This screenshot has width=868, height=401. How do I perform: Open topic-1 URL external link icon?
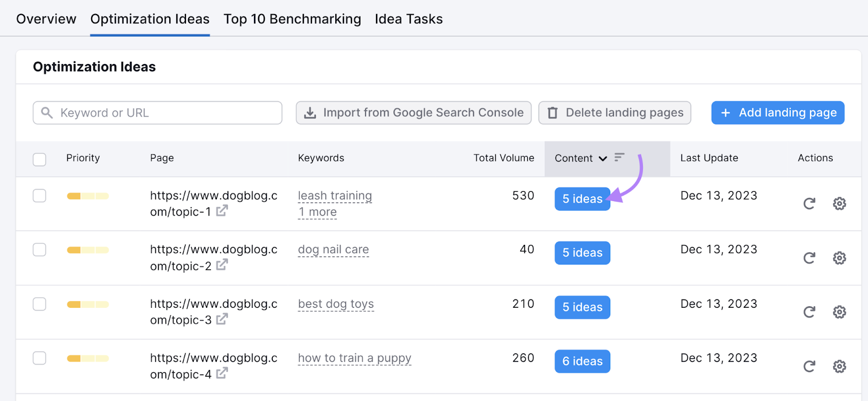tap(222, 211)
